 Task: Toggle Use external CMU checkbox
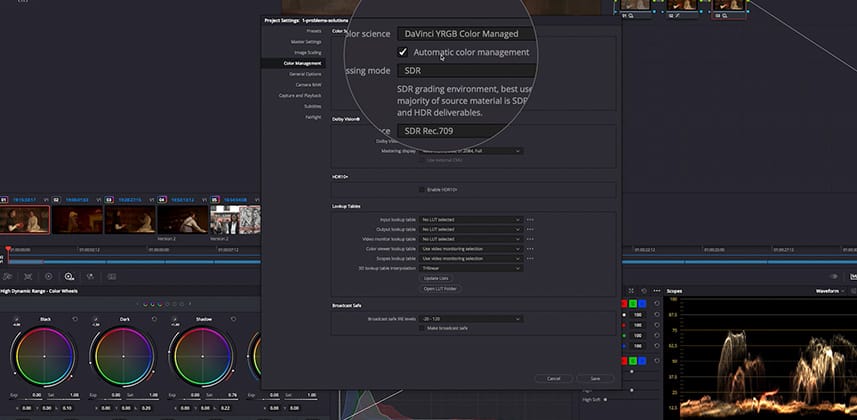tap(422, 160)
